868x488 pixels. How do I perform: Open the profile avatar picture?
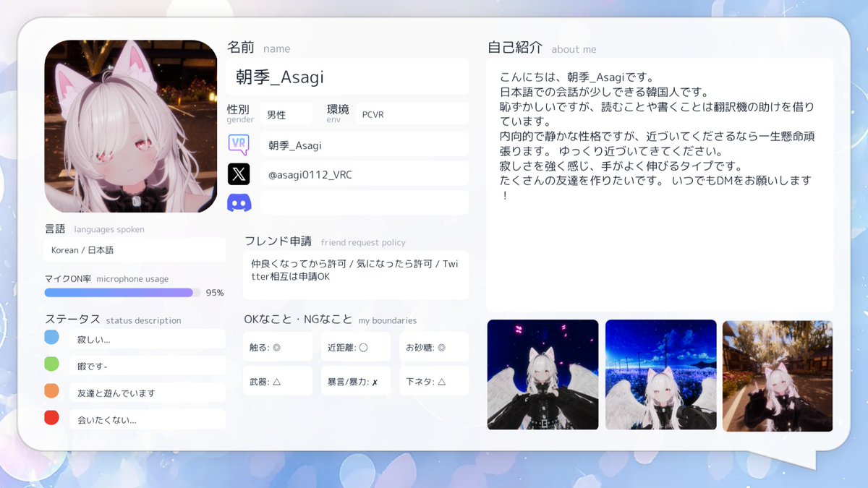pos(131,127)
